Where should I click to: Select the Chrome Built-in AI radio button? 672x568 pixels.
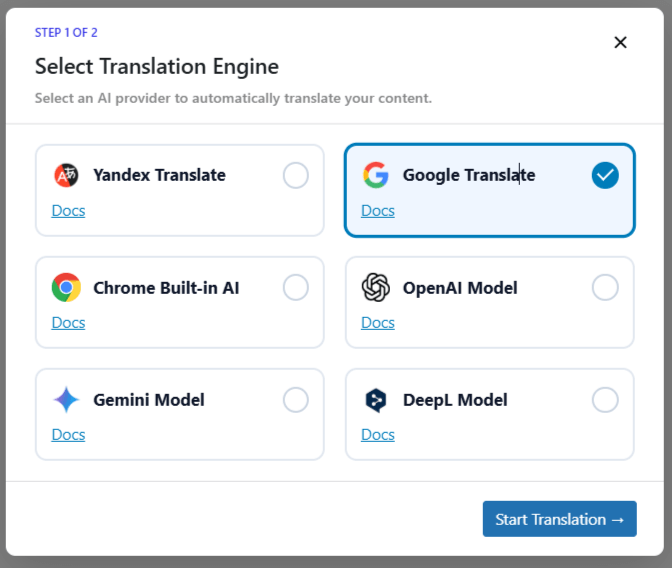[296, 288]
